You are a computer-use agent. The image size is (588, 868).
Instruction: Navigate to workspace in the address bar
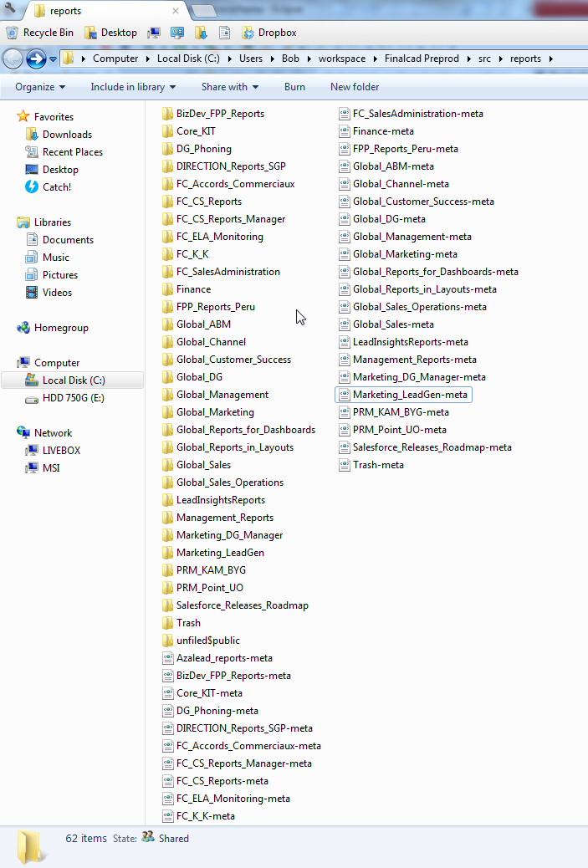coord(341,59)
